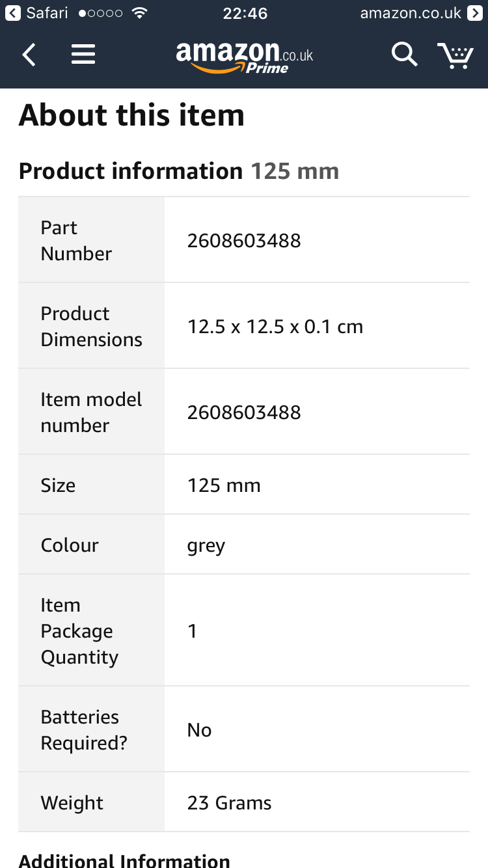Tap the back arrow in Amazon header
488x868 pixels.
tap(29, 55)
